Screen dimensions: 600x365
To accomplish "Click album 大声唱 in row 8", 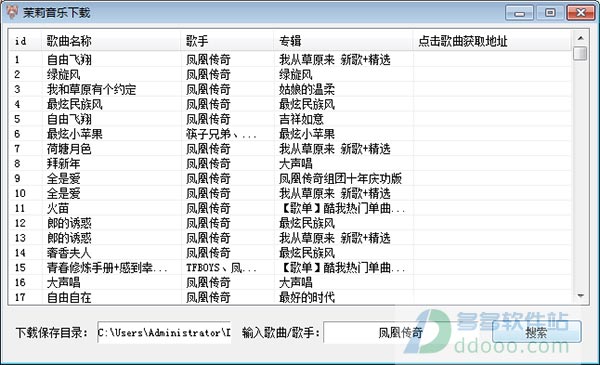I will point(296,164).
